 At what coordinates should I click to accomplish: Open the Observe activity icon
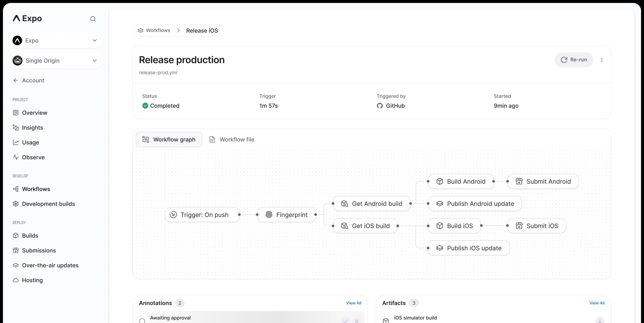[x=16, y=157]
